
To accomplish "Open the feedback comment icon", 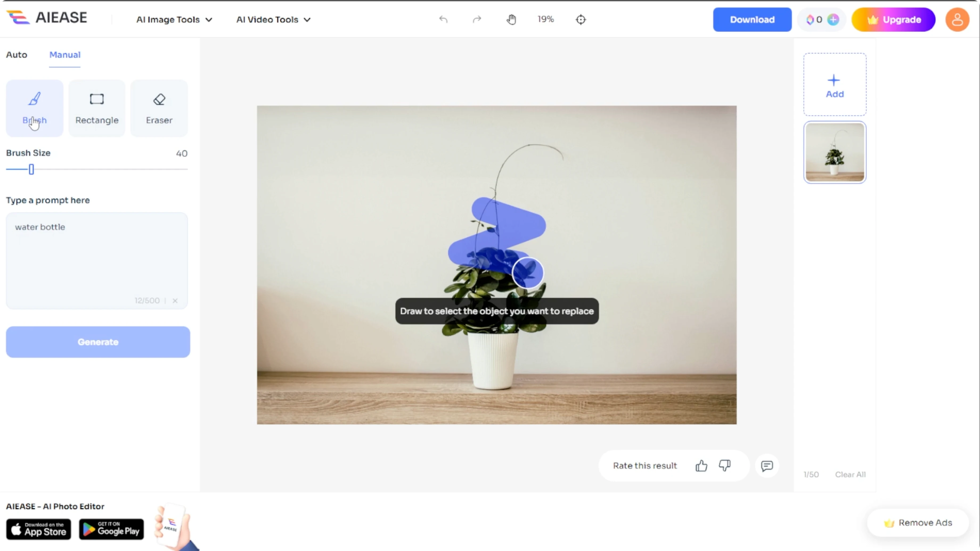I will (x=767, y=466).
